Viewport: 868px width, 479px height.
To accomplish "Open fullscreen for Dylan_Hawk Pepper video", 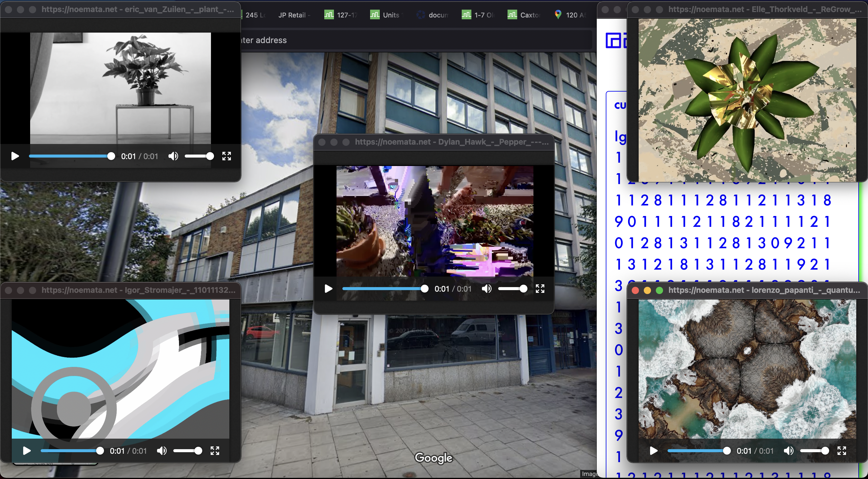I will click(540, 289).
